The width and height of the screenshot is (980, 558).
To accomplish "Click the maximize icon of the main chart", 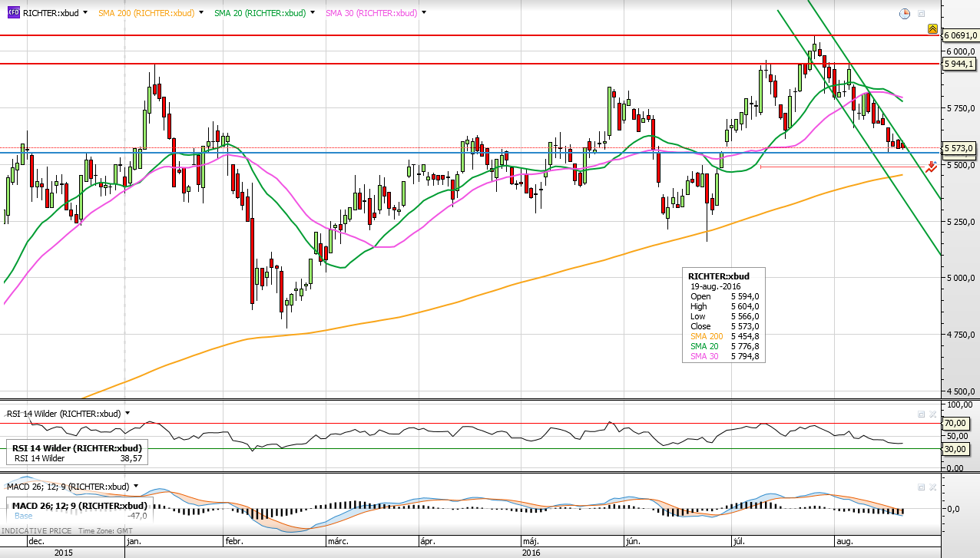I will tap(922, 14).
